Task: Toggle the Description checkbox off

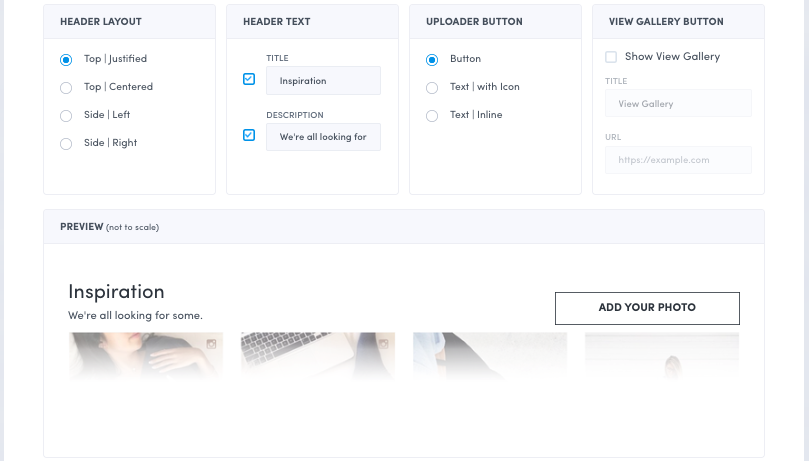Action: point(249,135)
